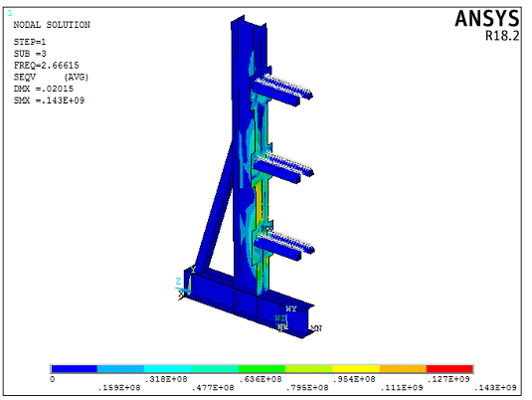The image size is (532, 400).
Task: Click the red maximum stress legend swatch
Action: (449, 369)
